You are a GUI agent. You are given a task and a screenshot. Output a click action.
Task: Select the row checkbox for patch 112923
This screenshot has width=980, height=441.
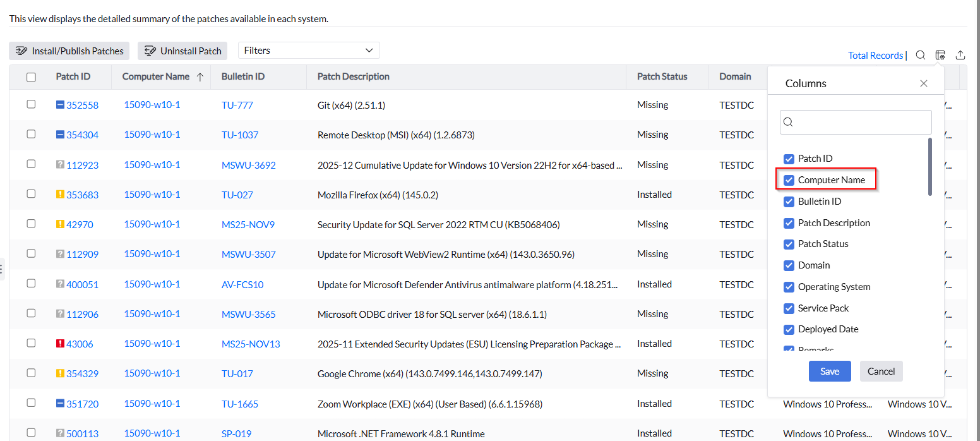click(31, 164)
